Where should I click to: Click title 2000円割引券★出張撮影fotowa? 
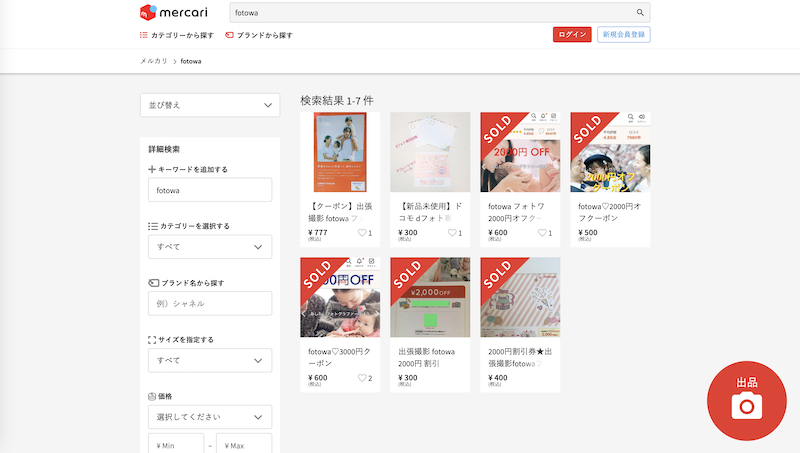tap(520, 358)
